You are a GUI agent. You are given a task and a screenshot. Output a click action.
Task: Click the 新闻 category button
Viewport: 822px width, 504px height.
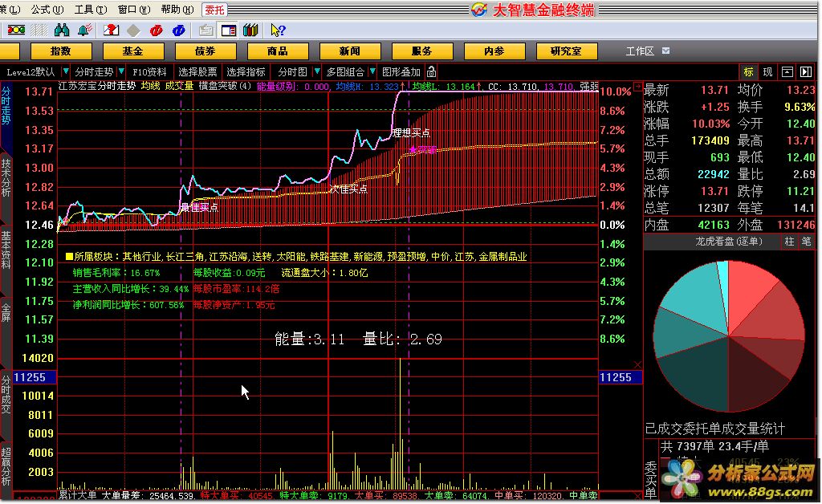(x=350, y=51)
